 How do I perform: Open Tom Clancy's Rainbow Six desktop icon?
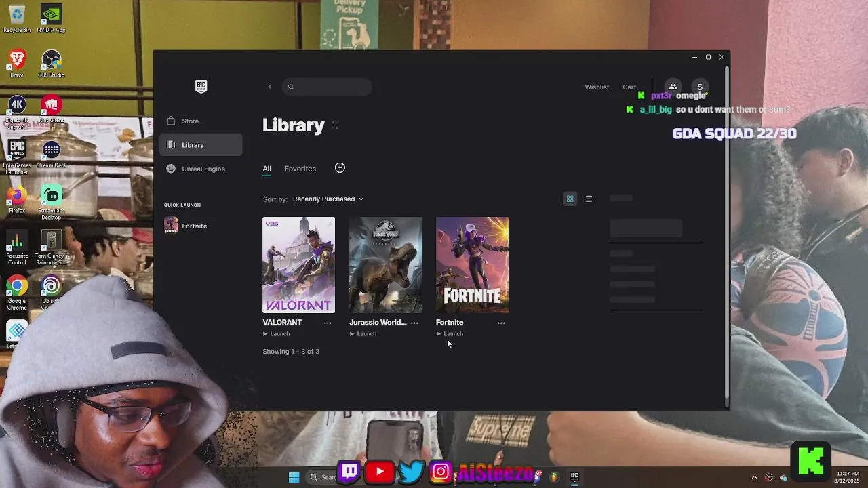[52, 248]
